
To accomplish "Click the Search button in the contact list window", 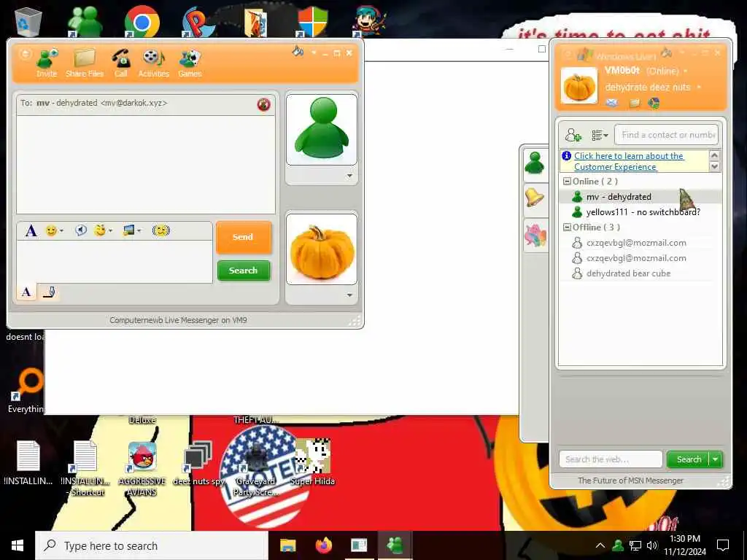I will pyautogui.click(x=689, y=459).
